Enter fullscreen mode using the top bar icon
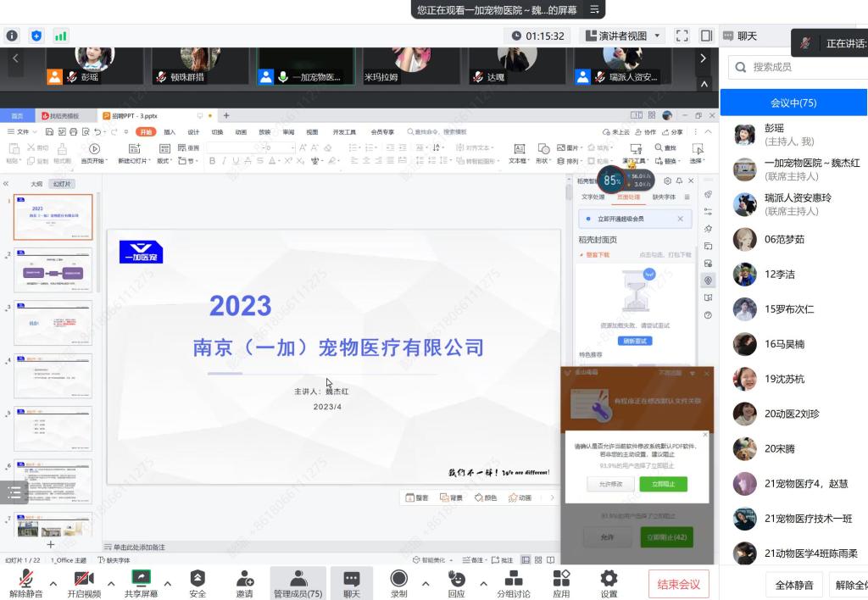 [682, 36]
